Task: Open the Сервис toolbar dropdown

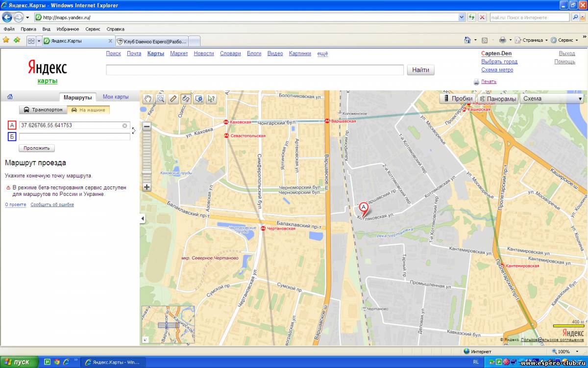Action: click(x=563, y=40)
